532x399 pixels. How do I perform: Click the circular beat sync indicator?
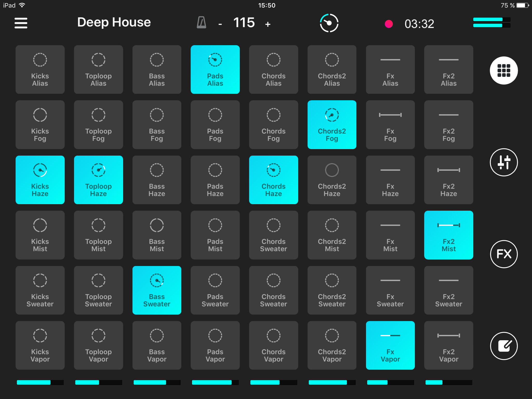point(329,23)
